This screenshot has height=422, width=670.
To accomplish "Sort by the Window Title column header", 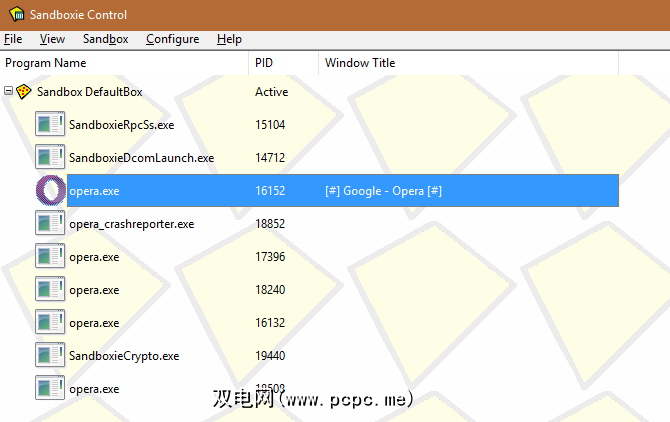I will pyautogui.click(x=469, y=63).
